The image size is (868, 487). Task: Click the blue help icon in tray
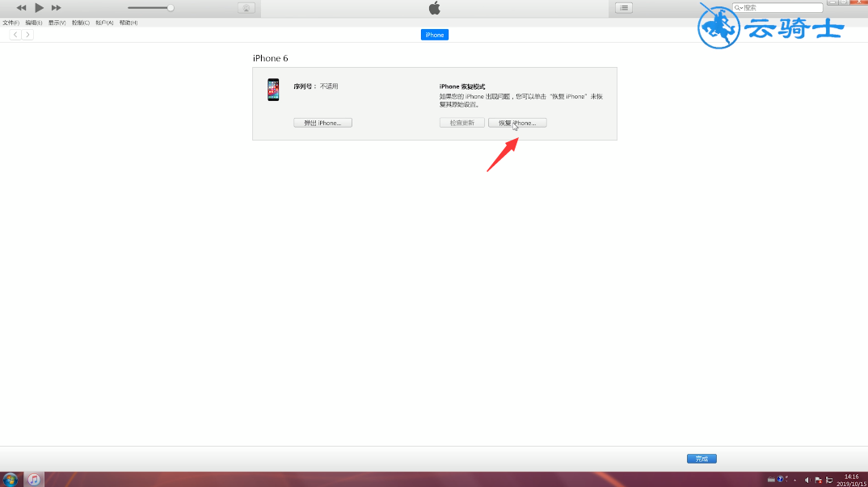click(x=781, y=479)
